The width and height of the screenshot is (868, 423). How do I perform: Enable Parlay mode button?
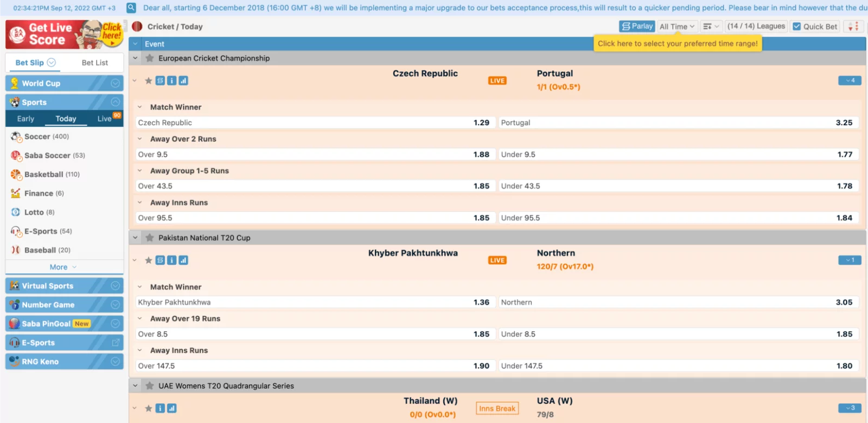coord(637,27)
